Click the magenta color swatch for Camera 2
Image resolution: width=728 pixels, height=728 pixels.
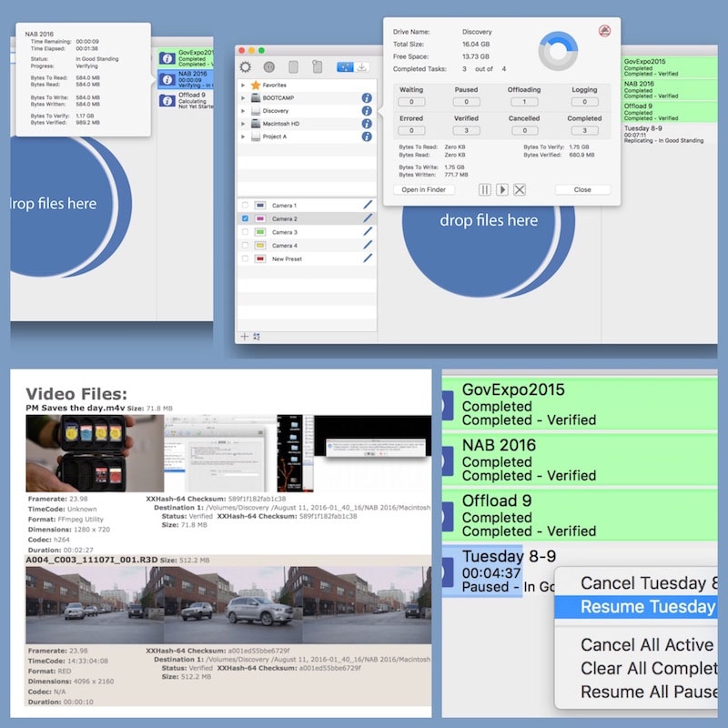(260, 219)
